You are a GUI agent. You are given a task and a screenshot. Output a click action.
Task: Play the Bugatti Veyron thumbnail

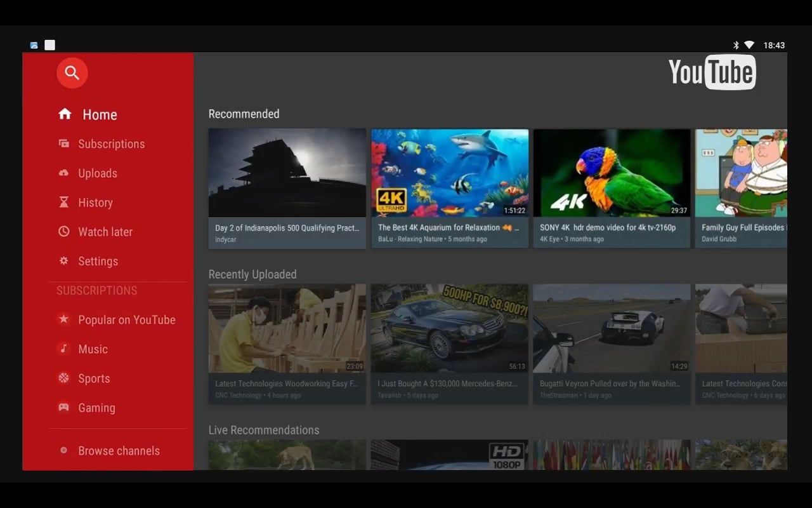tap(612, 328)
